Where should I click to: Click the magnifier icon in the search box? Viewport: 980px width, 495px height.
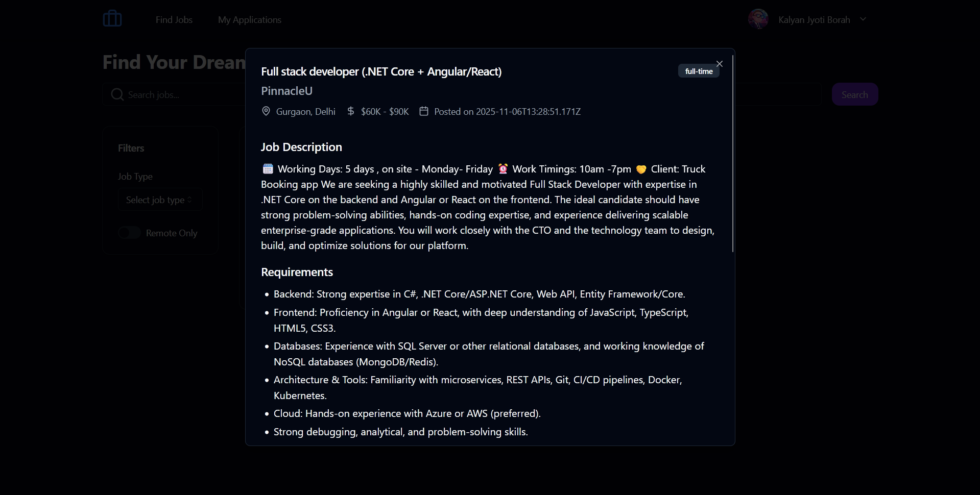click(117, 94)
